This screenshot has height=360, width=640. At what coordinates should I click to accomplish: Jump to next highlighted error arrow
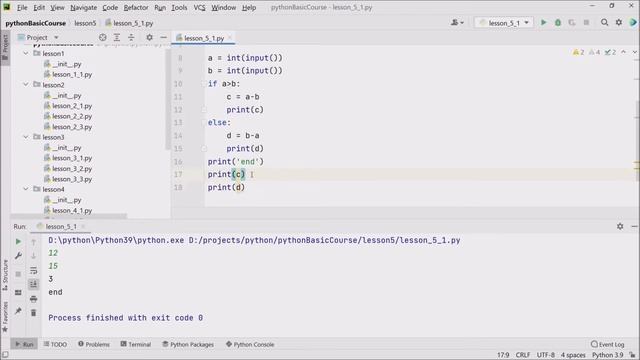634,52
